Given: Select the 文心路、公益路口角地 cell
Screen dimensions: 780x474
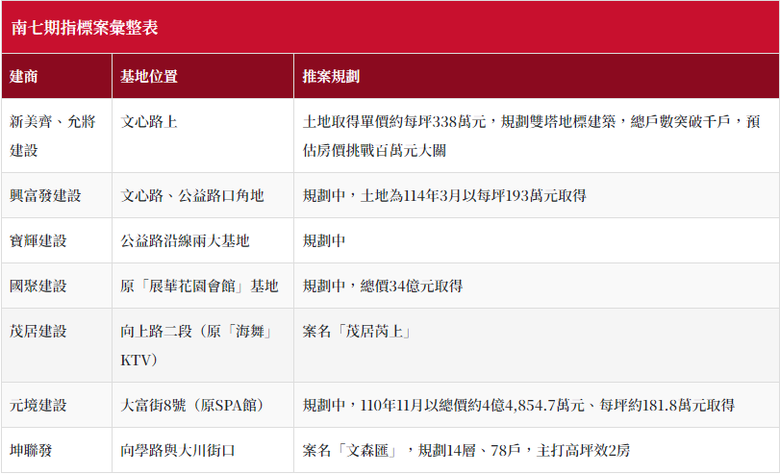Looking at the screenshot, I should pos(203,195).
